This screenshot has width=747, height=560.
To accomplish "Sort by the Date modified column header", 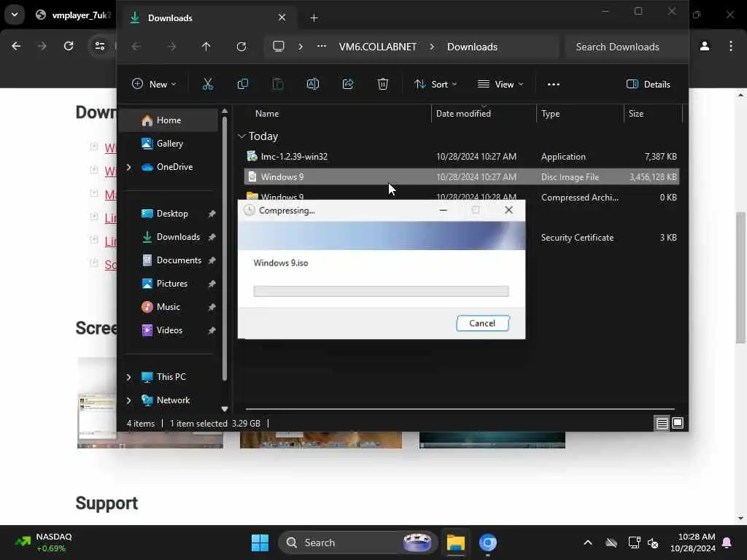I will click(463, 114).
